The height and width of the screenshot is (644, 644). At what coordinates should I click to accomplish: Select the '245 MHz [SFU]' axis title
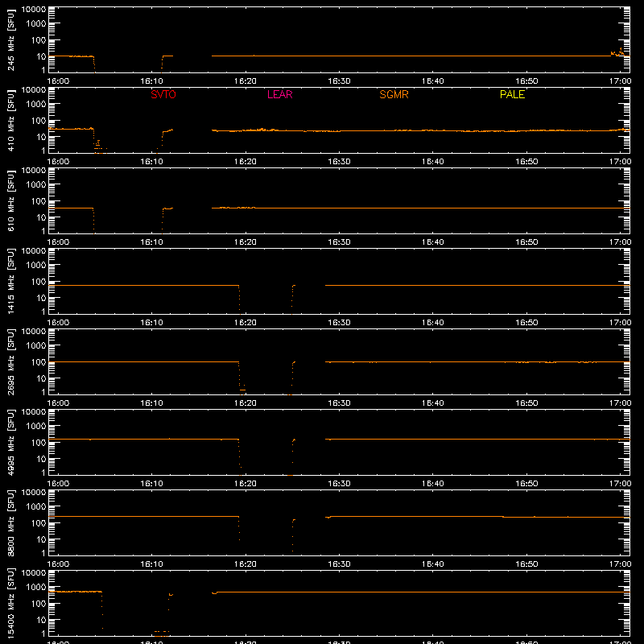[x=10, y=39]
